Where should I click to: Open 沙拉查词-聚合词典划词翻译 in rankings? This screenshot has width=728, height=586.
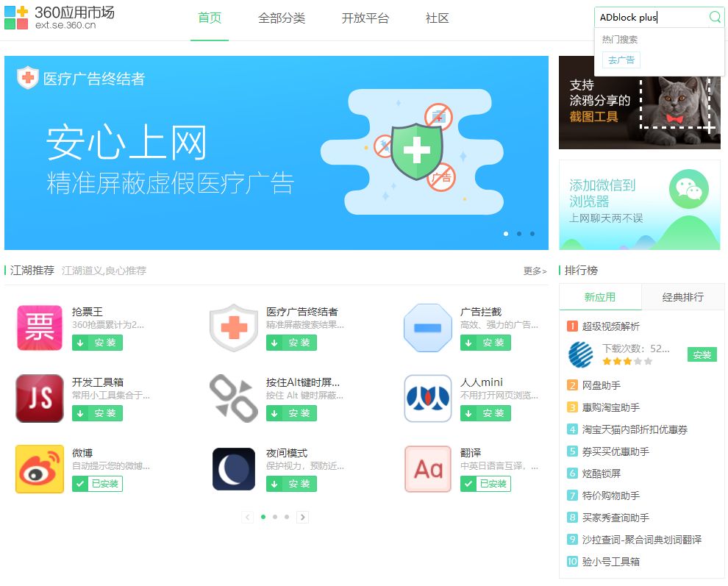click(x=642, y=540)
